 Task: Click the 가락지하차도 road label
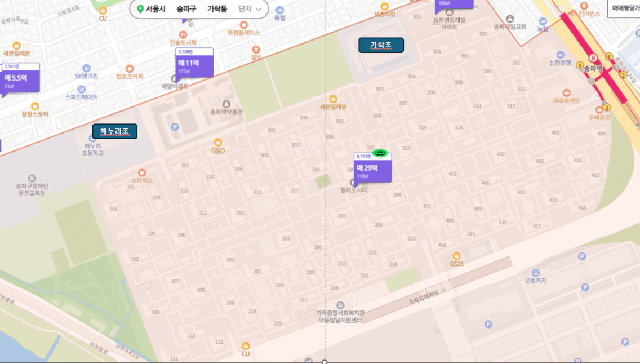point(424,298)
